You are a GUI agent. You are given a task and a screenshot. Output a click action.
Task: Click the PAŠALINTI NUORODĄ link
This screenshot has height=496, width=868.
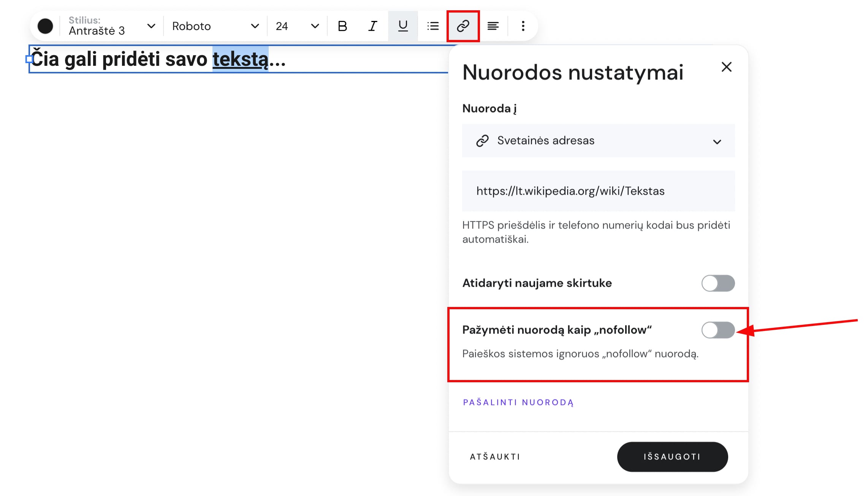click(x=518, y=402)
